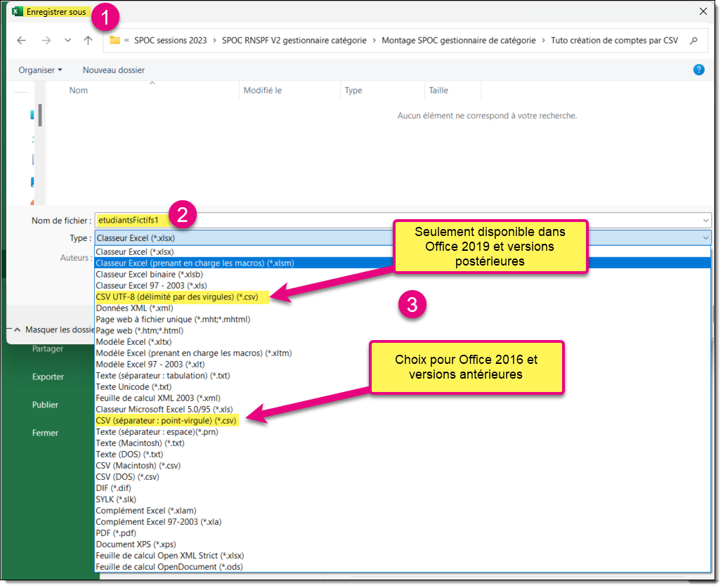723x588 pixels.
Task: Collapse folders with Masquer les dossiers
Action: point(54,329)
